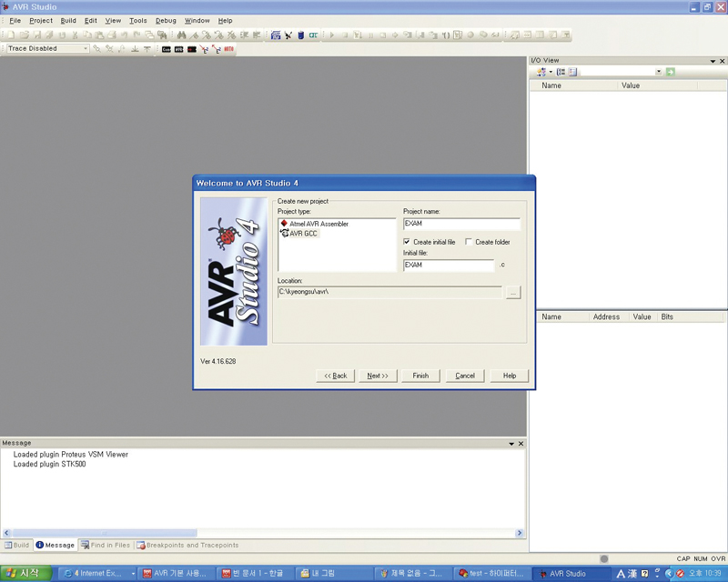The height and width of the screenshot is (582, 728).
Task: Click the dialog Help button
Action: [510, 376]
